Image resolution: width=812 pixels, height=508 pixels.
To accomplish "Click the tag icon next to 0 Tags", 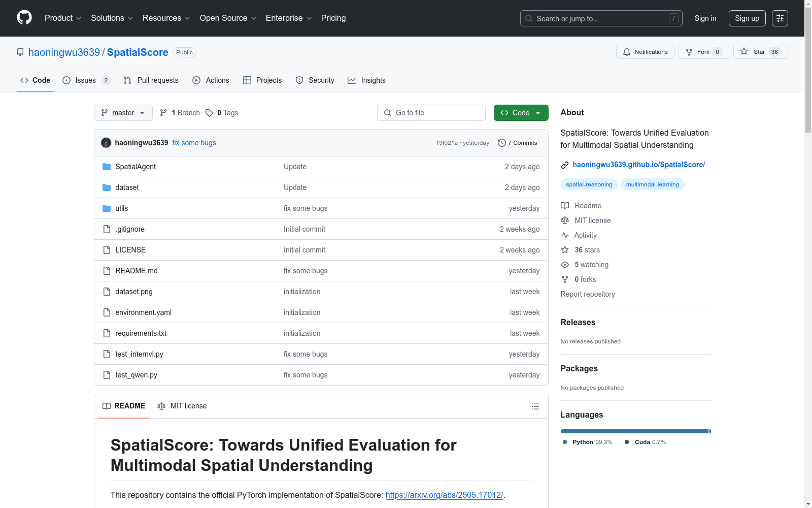I will [x=209, y=113].
